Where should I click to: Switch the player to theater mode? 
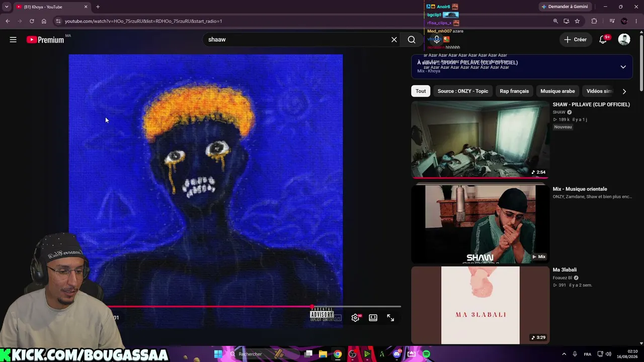pos(373,318)
